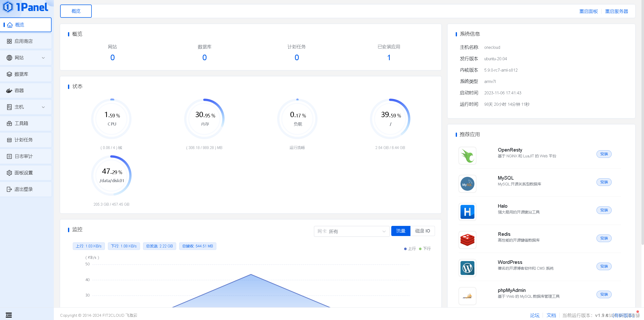Image resolution: width=644 pixels, height=320 pixels.
Task: Open the App Store (应用商店) sidebar icon
Action: tap(9, 41)
